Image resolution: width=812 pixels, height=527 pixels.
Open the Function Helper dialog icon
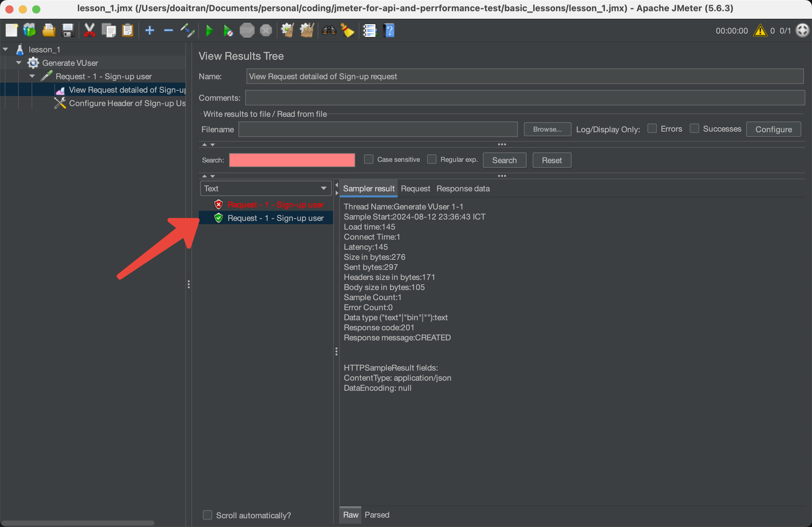point(369,31)
